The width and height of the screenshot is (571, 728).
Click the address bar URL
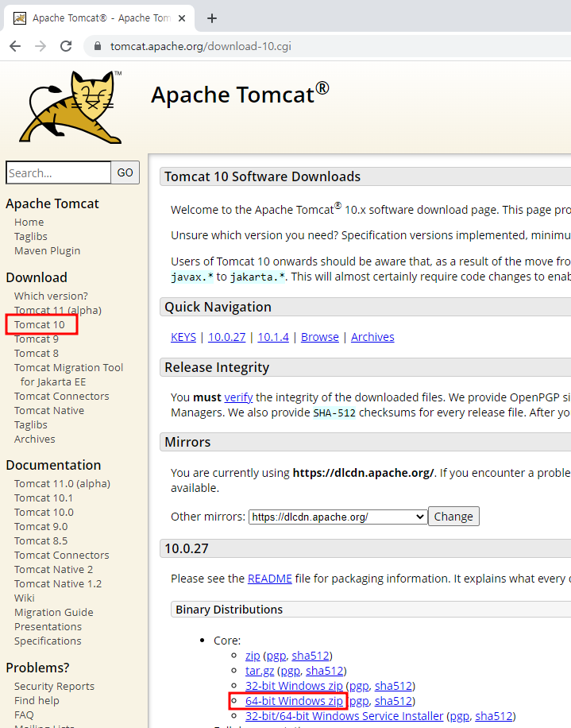tap(200, 46)
